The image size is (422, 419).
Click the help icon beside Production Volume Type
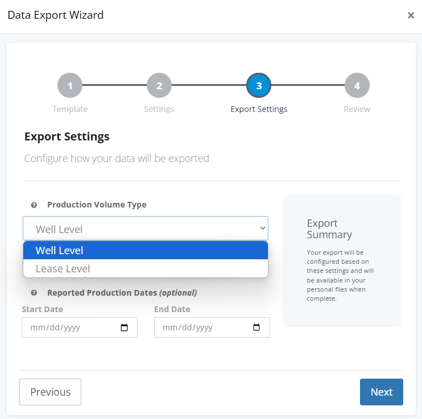[x=34, y=205]
